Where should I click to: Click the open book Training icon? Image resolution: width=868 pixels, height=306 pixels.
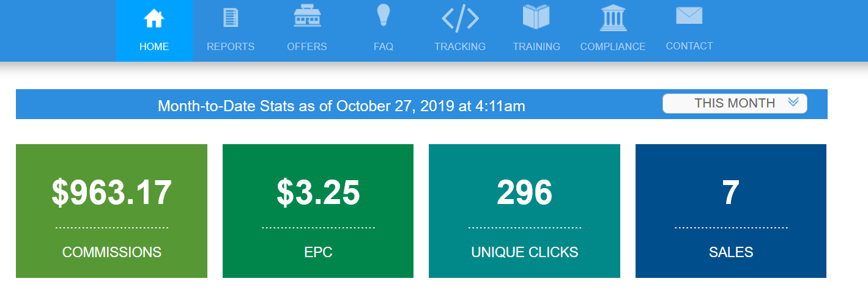click(536, 16)
